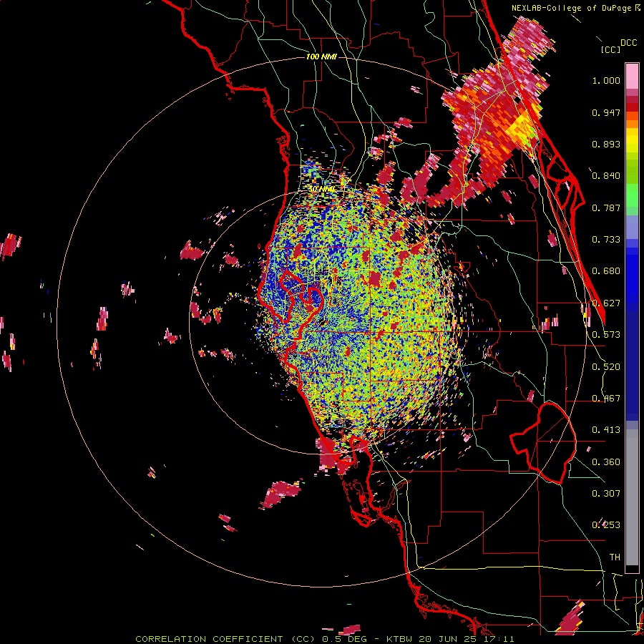Click the DCC product label
Image resolution: width=644 pixels, height=644 pixels.
tap(628, 43)
